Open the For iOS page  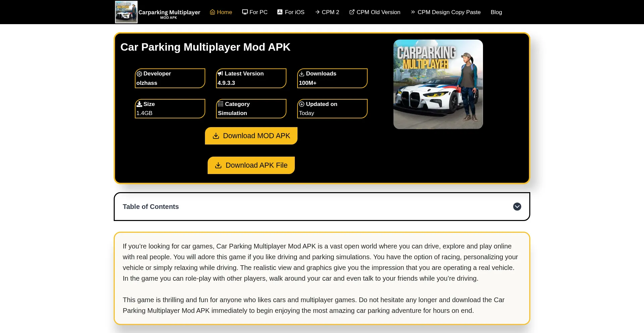tap(291, 12)
